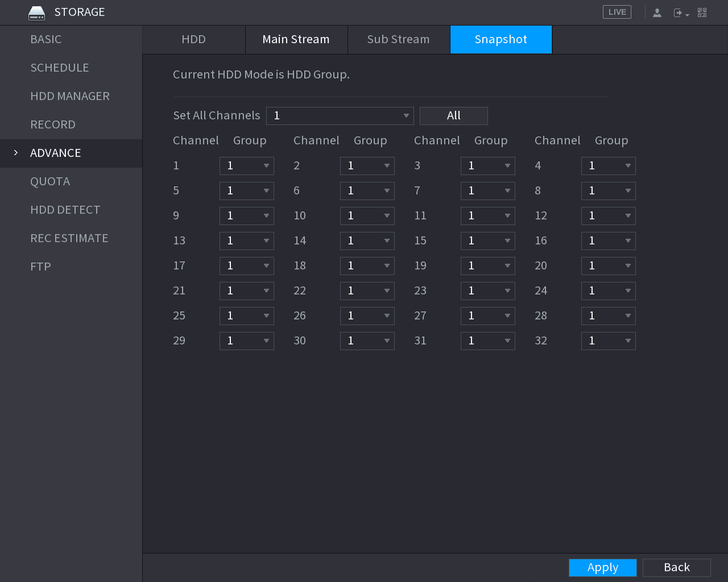Expand the Set All Channels dropdown
The width and height of the screenshot is (728, 582).
point(340,115)
